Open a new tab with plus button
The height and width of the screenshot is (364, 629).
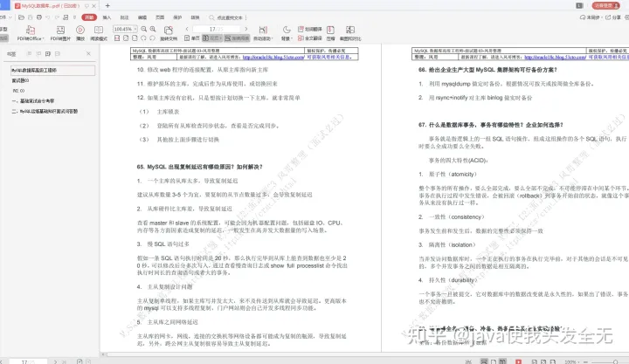point(107,5)
